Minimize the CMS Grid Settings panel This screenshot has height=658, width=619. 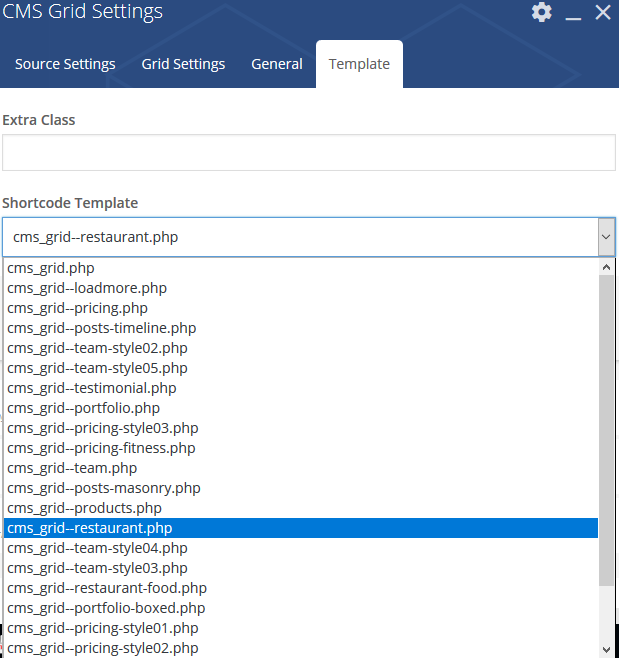573,14
